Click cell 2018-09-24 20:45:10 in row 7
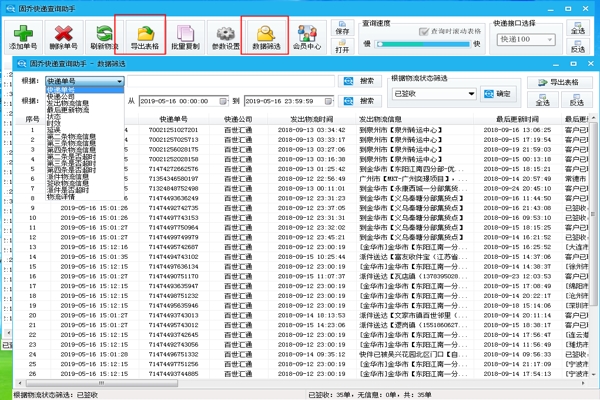Viewport: 600px width, 400px height. coord(517,188)
